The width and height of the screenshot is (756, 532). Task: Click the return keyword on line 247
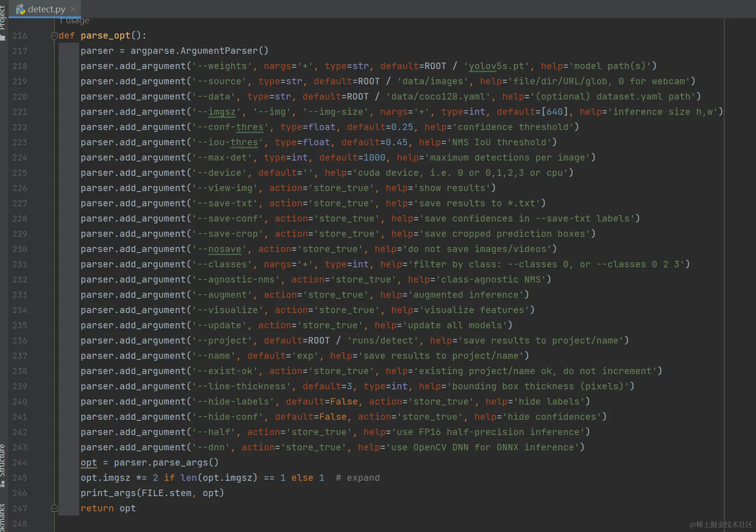[x=97, y=508]
